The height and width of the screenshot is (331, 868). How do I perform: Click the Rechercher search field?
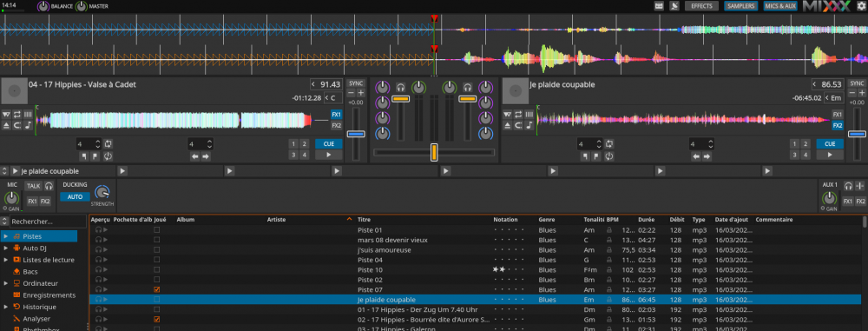pyautogui.click(x=48, y=222)
